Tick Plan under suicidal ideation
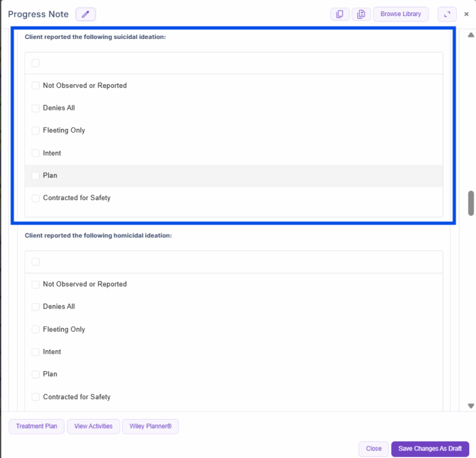The image size is (476, 458). 35,175
